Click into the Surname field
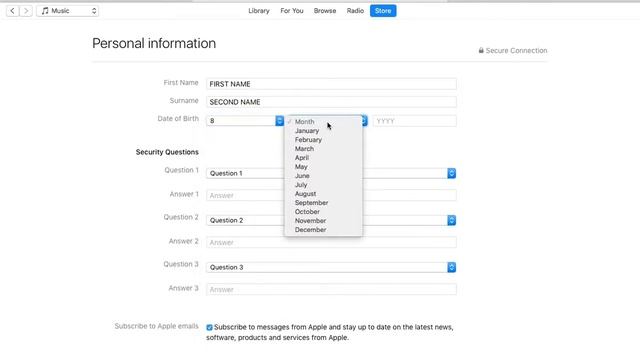640x360 pixels. point(331,102)
